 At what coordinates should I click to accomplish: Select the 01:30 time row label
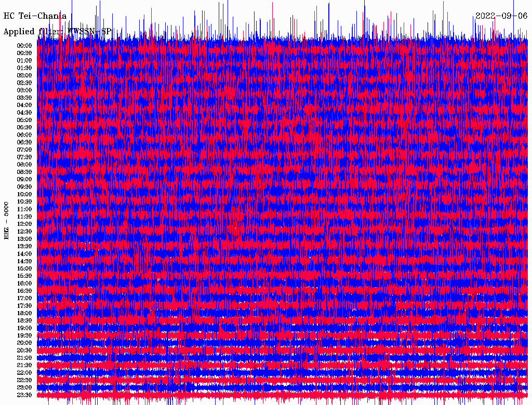[x=24, y=68]
